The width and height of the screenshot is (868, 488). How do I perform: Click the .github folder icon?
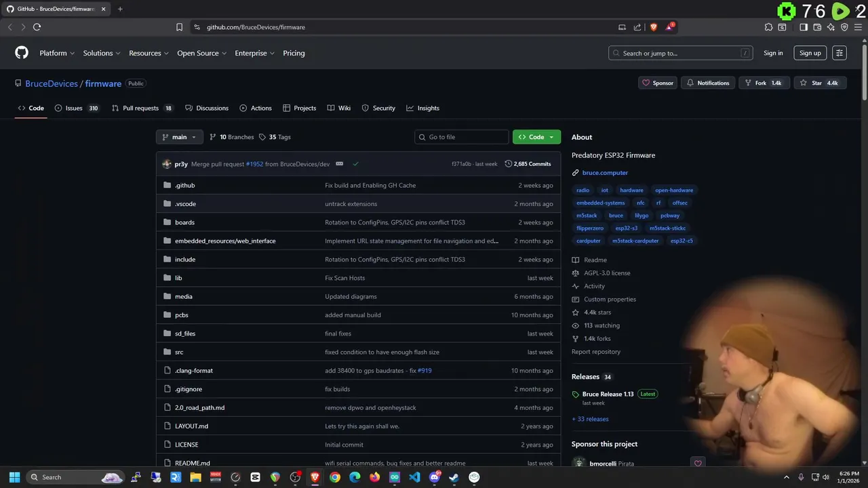[x=167, y=185]
